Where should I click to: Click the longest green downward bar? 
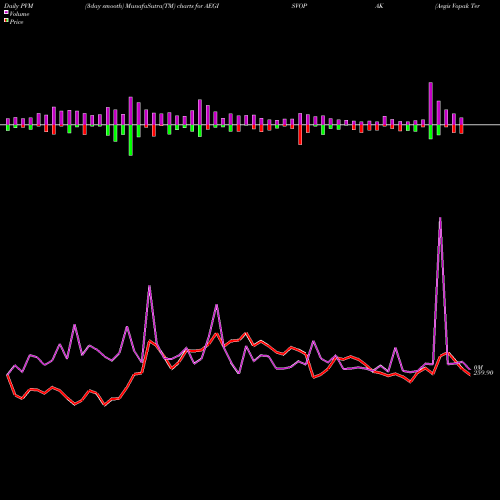(131, 140)
